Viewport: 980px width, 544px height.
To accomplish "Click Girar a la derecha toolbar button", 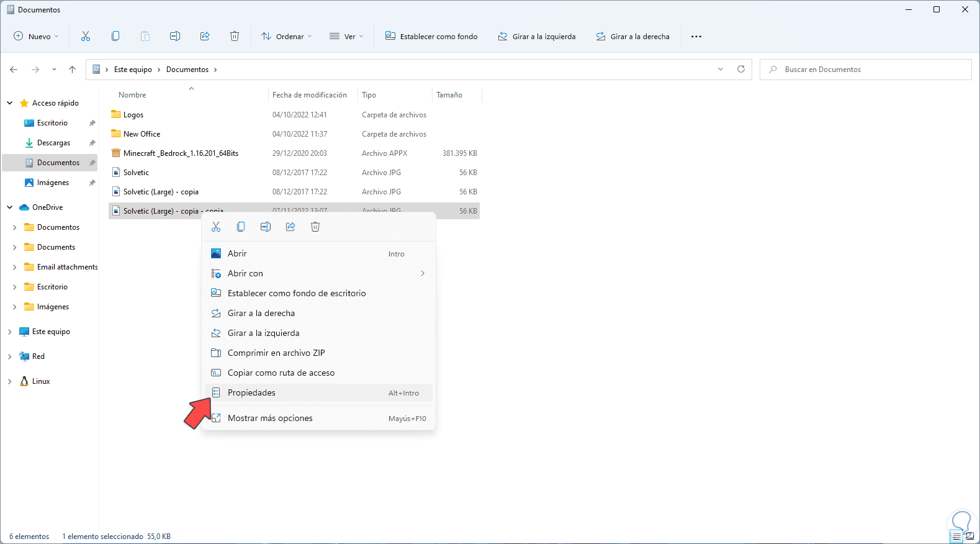I will [x=633, y=37].
